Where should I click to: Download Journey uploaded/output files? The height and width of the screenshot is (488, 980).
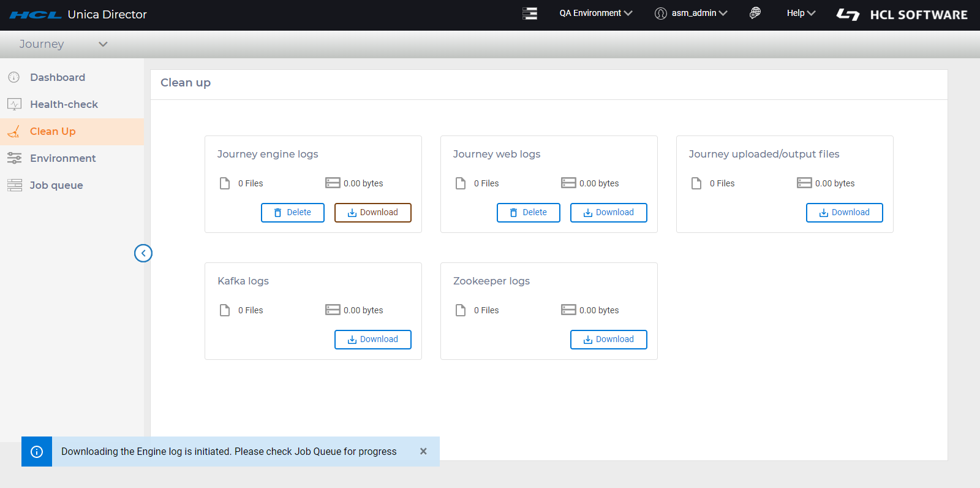coord(844,213)
